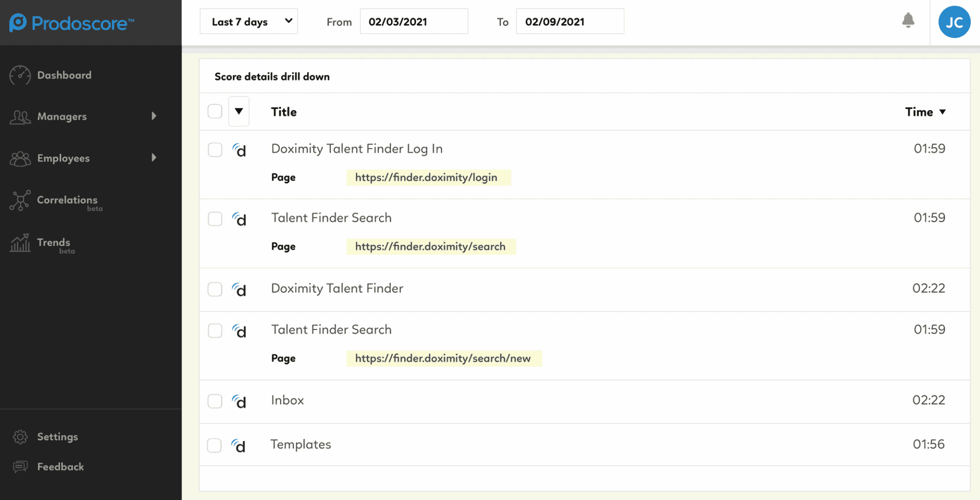Image resolution: width=980 pixels, height=500 pixels.
Task: Click the Doximity Talent Finder title
Action: [x=337, y=288]
